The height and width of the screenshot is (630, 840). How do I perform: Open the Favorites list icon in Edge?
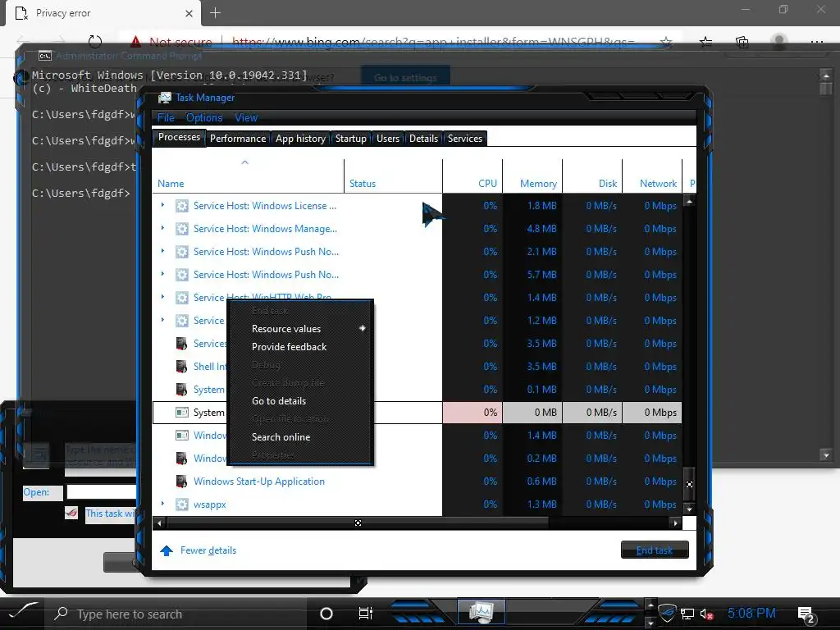(706, 42)
